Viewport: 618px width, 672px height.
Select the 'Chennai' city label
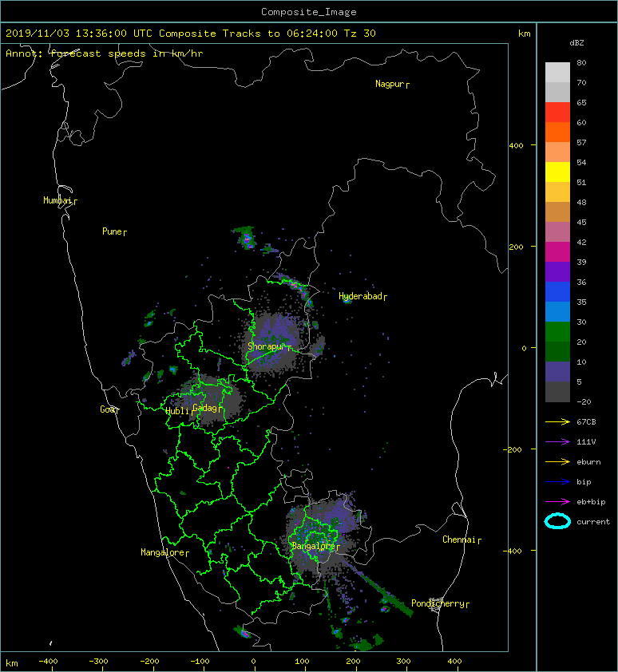pos(459,540)
